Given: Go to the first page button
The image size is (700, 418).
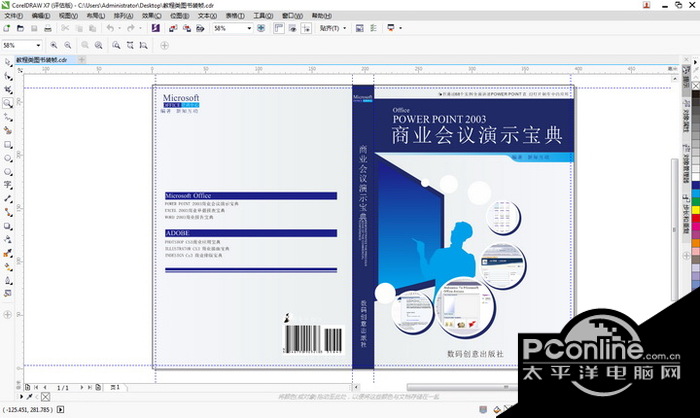Looking at the screenshot, I should coord(37,387).
